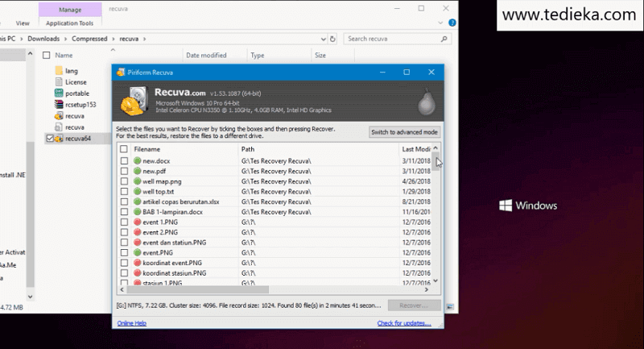Click Compressed in breadcrumb path
Screen dimensions: 644x349
tap(89, 39)
